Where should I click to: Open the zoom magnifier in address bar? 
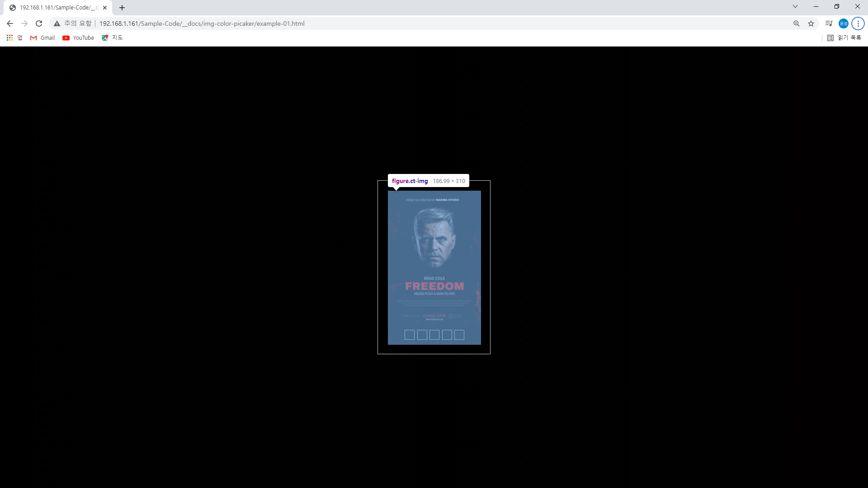click(x=796, y=23)
